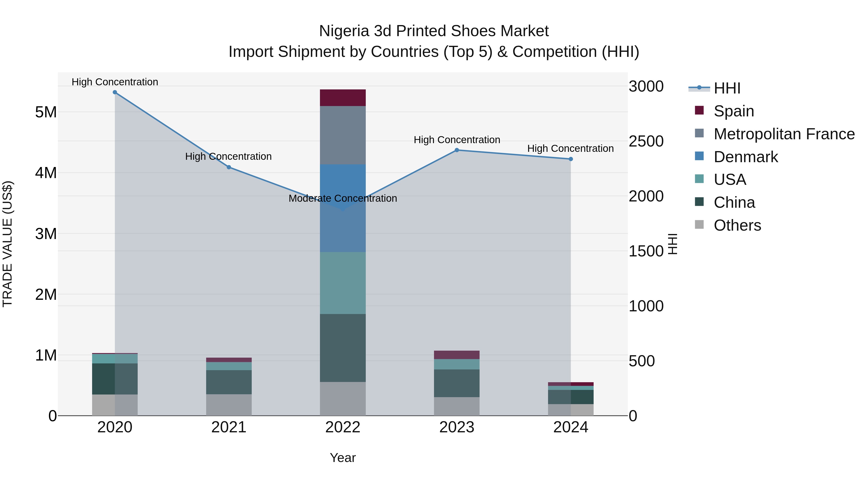
Task: Select the Others segment of 2022 bar
Action: click(343, 399)
